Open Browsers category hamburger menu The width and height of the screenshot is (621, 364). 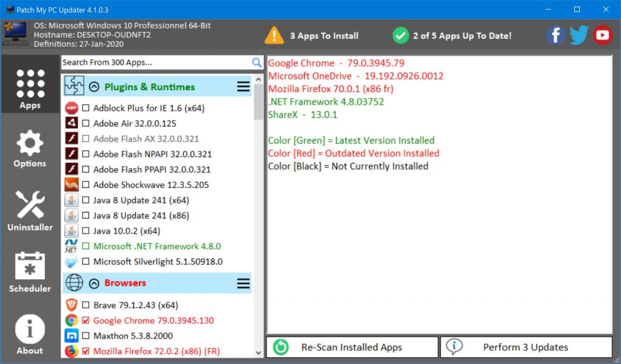pos(243,283)
